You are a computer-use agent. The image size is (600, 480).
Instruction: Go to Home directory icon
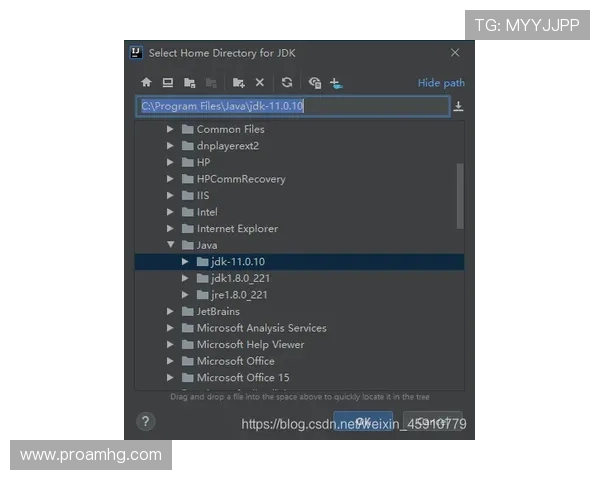pos(146,83)
